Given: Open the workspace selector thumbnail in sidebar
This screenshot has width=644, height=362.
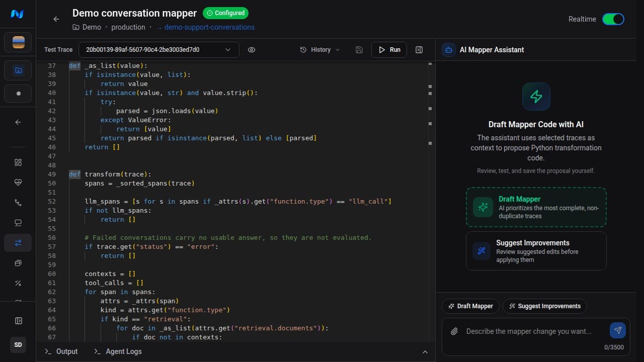Looking at the screenshot, I should [18, 43].
